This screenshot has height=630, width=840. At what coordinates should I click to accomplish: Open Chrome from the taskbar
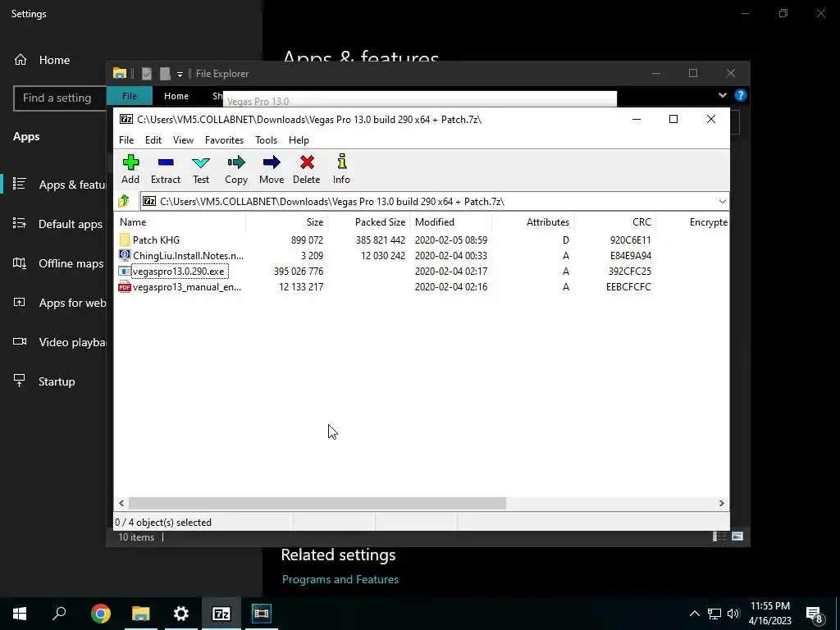click(100, 614)
